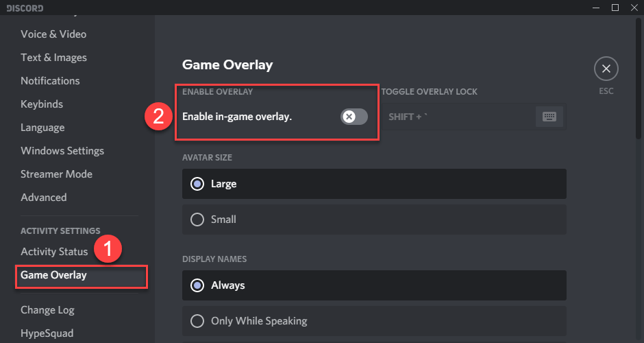The height and width of the screenshot is (343, 644).
Task: Open Text & Images settings
Action: pyautogui.click(x=54, y=58)
